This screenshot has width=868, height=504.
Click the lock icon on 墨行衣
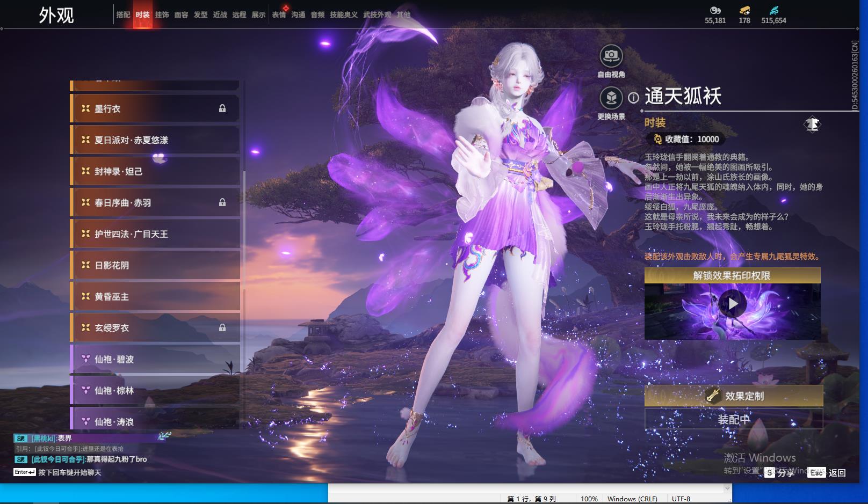click(x=222, y=108)
